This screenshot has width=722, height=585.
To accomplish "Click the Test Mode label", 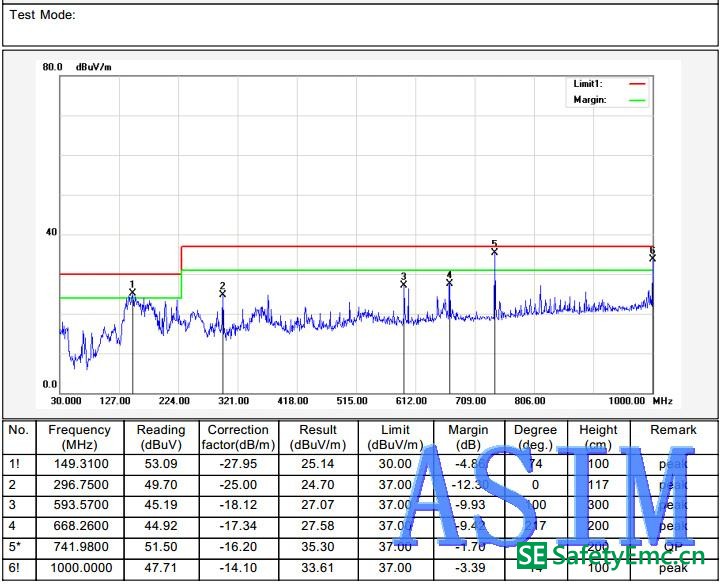I will (x=42, y=15).
